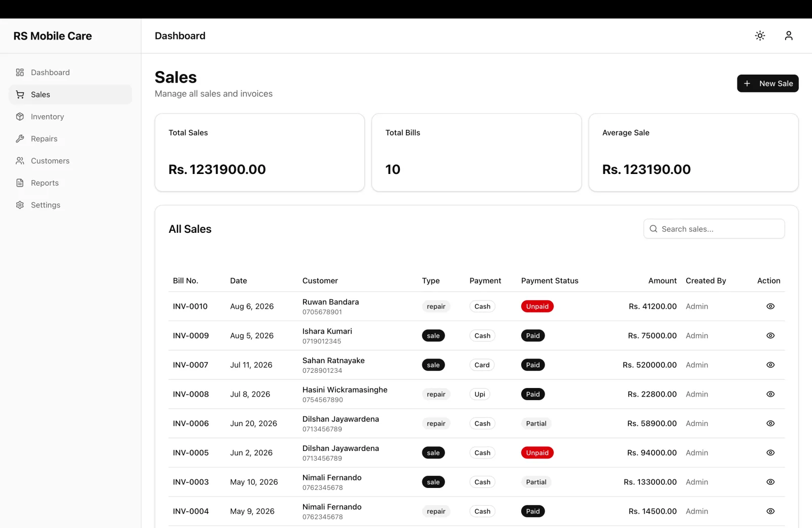This screenshot has width=812, height=528.
Task: Click the Partial badge for INV-0006
Action: tap(536, 424)
